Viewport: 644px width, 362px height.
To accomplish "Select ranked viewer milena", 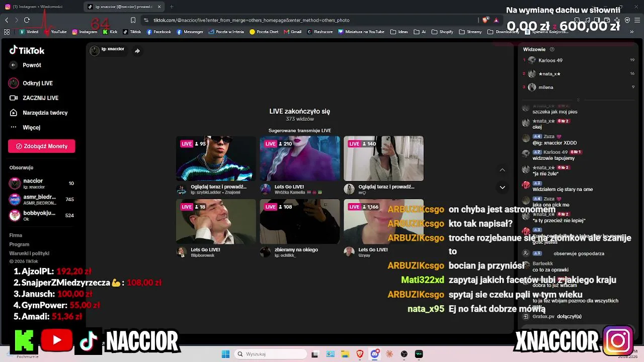I will click(x=579, y=87).
